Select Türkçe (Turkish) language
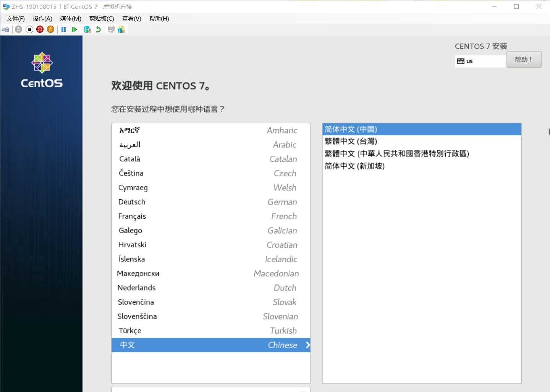The height and width of the screenshot is (392, 550). click(211, 331)
